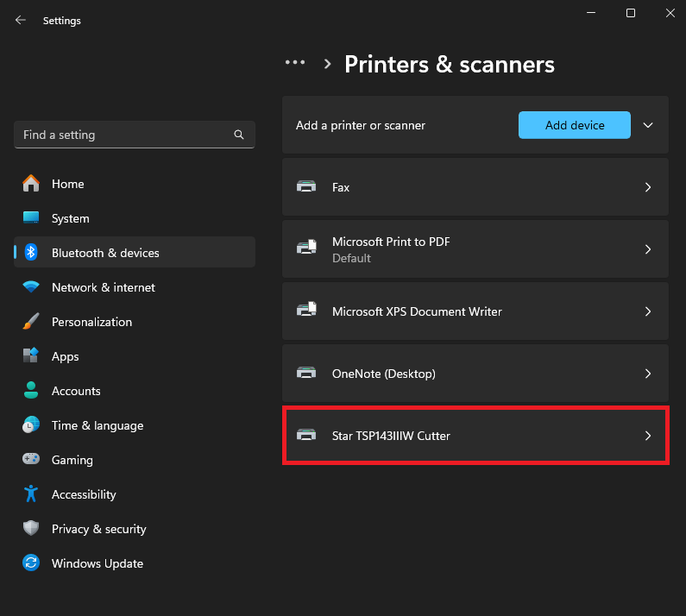Click the Accessibility figure icon
The image size is (686, 616).
31,493
